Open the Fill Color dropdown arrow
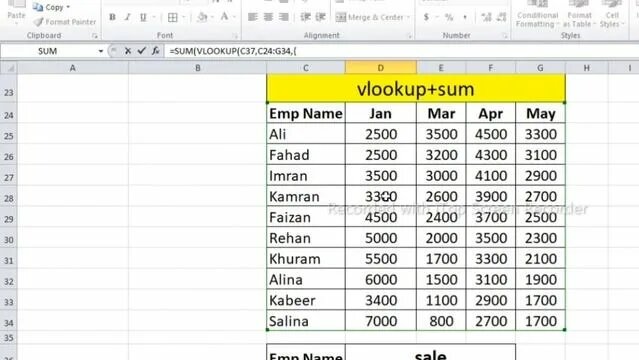Screen dimensions: 639x360 (212, 17)
